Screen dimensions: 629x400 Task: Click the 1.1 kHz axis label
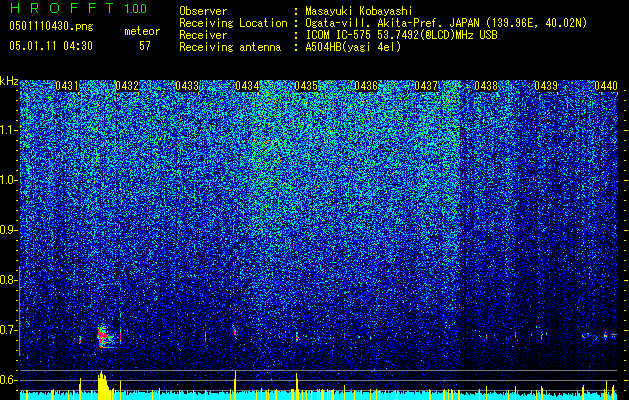8,130
